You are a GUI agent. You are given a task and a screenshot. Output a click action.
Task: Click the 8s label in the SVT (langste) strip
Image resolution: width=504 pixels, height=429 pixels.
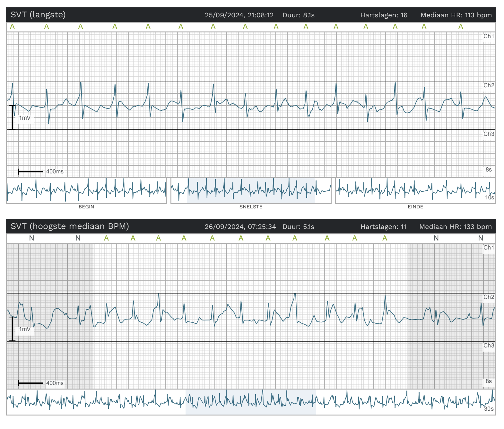(489, 170)
